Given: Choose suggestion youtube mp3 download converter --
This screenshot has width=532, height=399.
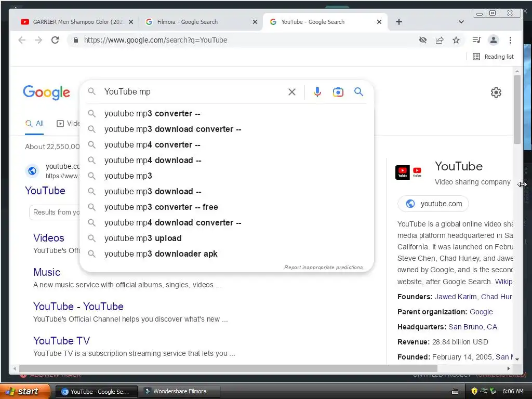Looking at the screenshot, I should tap(227, 129).
